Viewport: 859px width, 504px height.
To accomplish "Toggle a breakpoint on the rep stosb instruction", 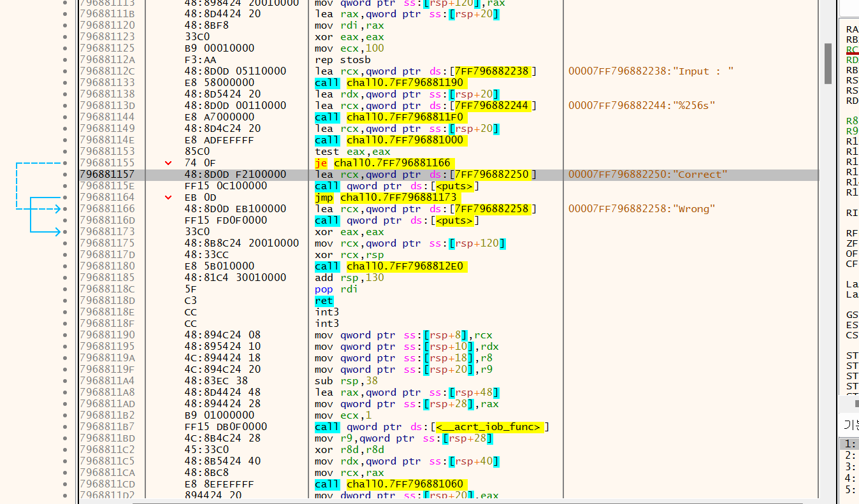I will pyautogui.click(x=64, y=59).
